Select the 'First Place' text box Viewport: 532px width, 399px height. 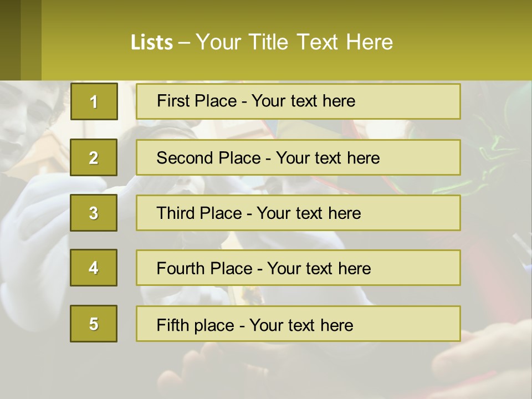(298, 101)
